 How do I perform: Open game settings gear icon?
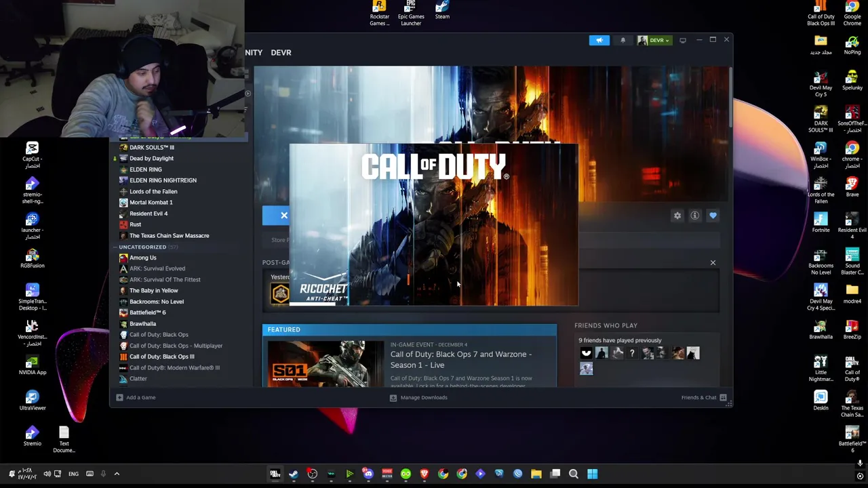(x=677, y=216)
